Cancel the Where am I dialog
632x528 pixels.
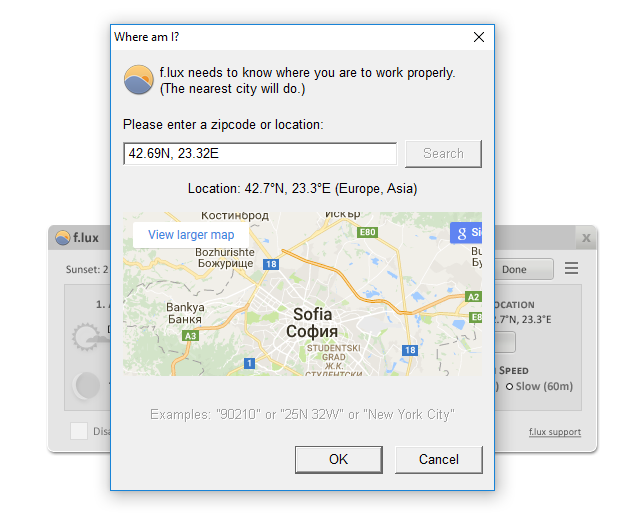click(439, 459)
